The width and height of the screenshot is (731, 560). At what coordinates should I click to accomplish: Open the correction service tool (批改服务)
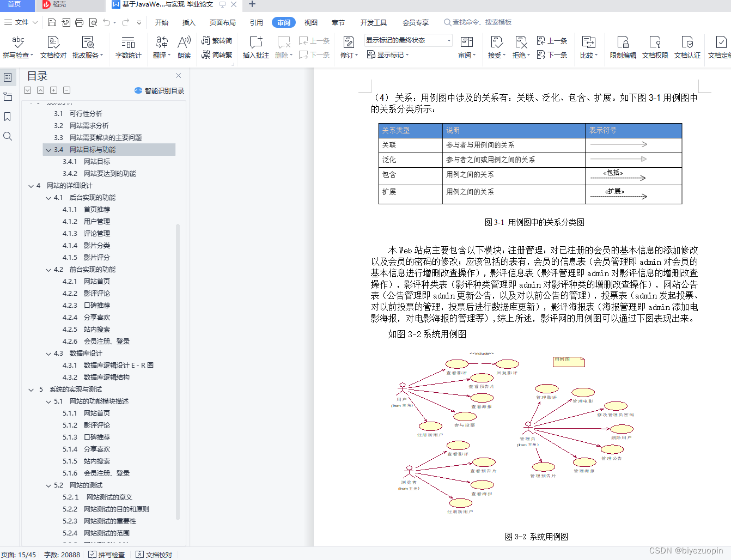tap(87, 47)
